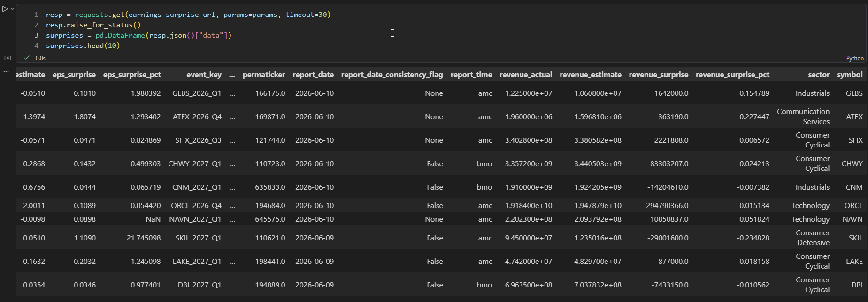The width and height of the screenshot is (868, 302).
Task: Click the revenue_surprise_pct column header
Action: point(733,75)
